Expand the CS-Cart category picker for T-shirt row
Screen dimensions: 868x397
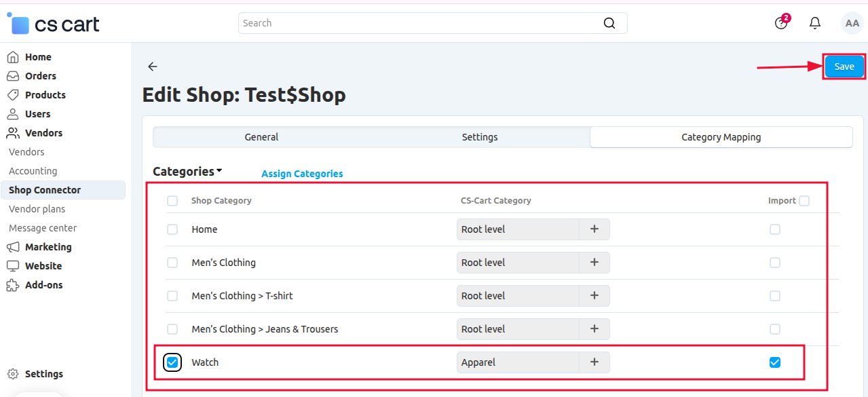point(594,295)
